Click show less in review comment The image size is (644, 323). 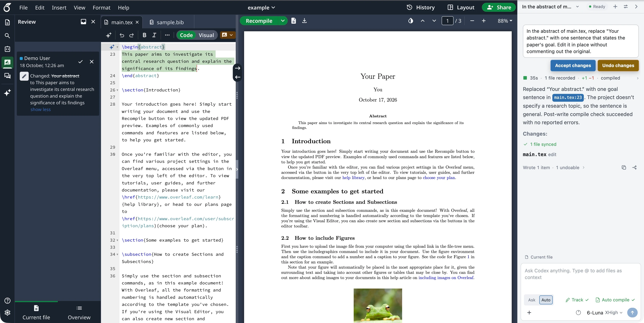click(40, 110)
